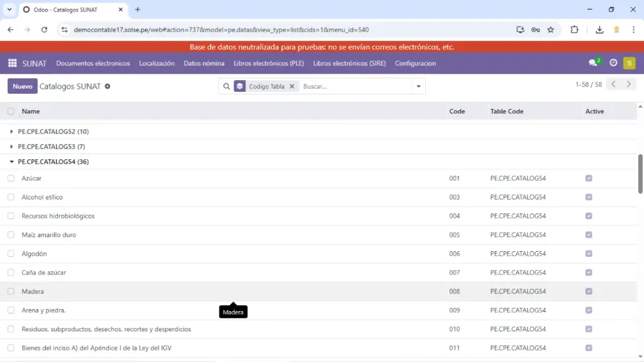This screenshot has width=644, height=362.
Task: Open Libros electrónicos (SIRE) menu
Action: coord(349,63)
